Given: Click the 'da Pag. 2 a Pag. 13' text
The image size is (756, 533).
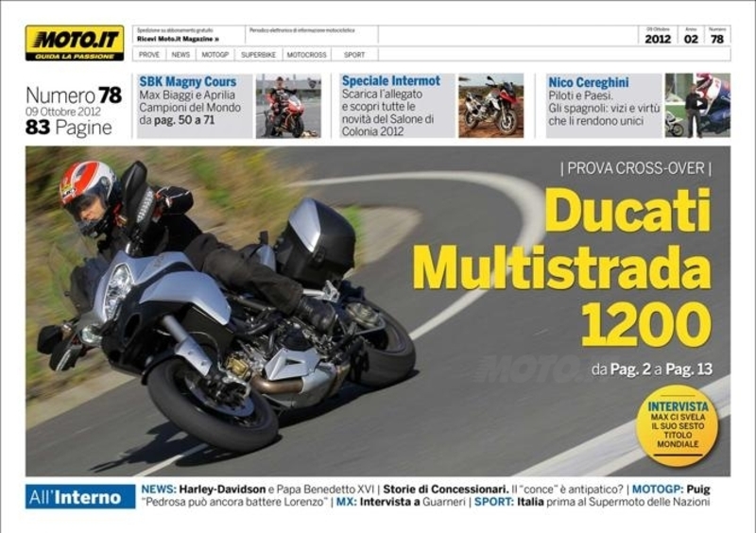Looking at the screenshot, I should (x=652, y=370).
